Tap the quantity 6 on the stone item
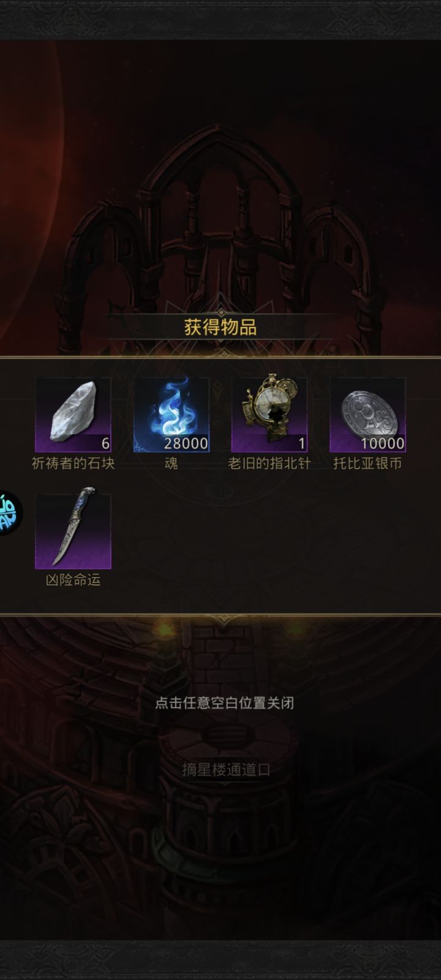This screenshot has width=441, height=980. (105, 443)
